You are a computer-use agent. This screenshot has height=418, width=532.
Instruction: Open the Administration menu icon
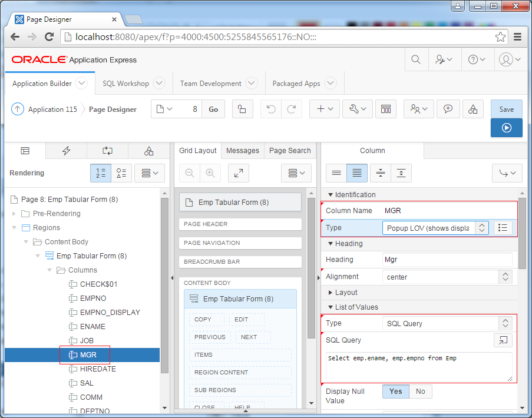[444, 59]
